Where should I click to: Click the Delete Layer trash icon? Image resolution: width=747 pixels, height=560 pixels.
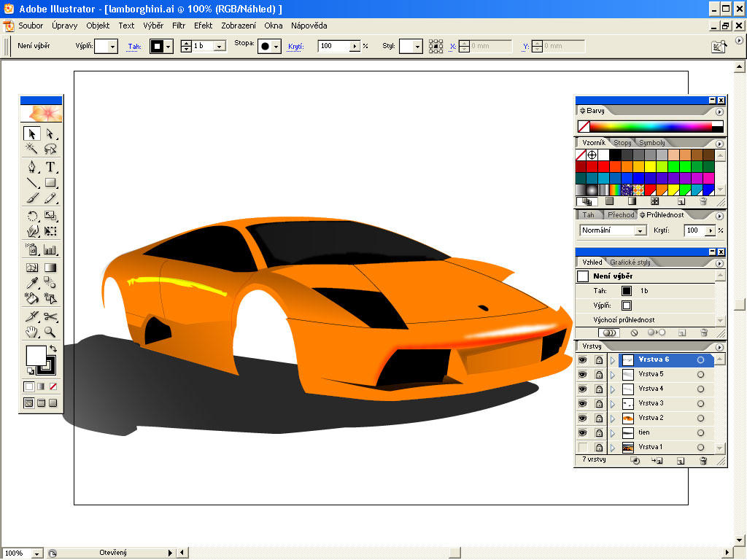[x=703, y=461]
